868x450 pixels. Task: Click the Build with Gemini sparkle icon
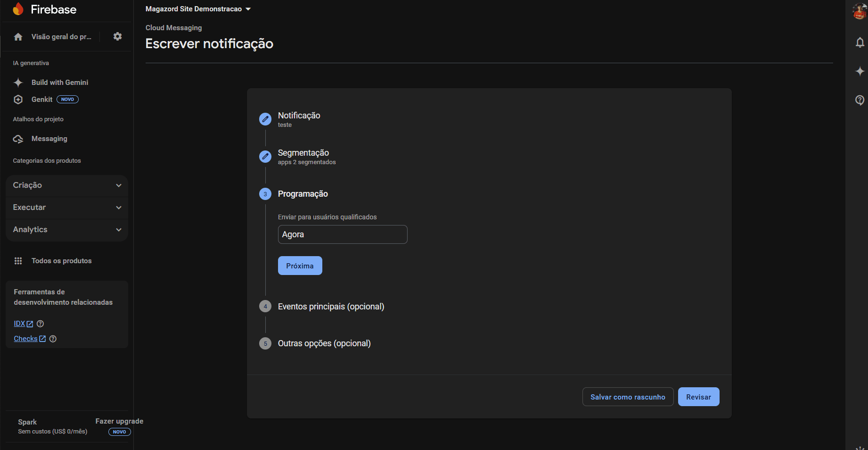click(x=18, y=83)
